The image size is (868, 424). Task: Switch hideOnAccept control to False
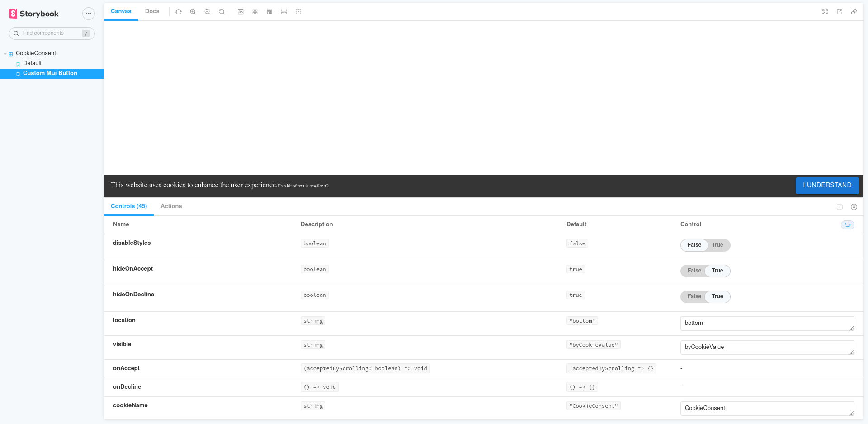[x=693, y=271]
